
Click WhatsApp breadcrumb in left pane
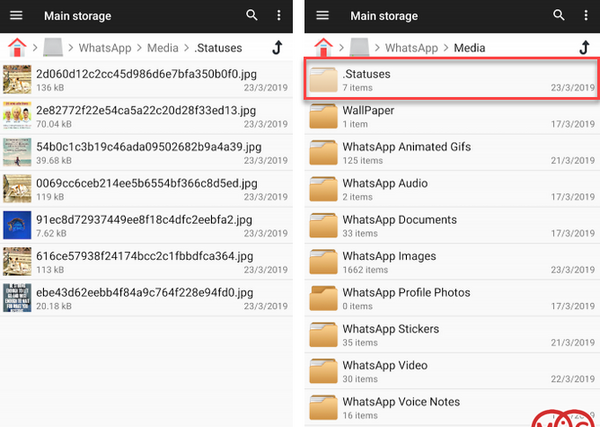click(105, 48)
